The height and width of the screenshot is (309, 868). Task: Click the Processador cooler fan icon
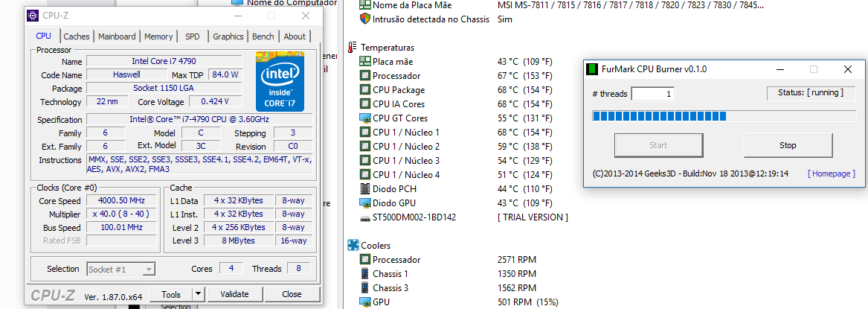tap(364, 260)
